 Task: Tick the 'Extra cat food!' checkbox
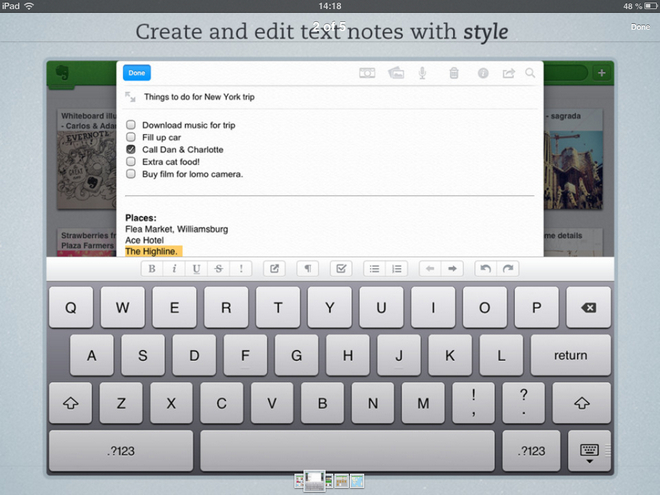point(131,161)
